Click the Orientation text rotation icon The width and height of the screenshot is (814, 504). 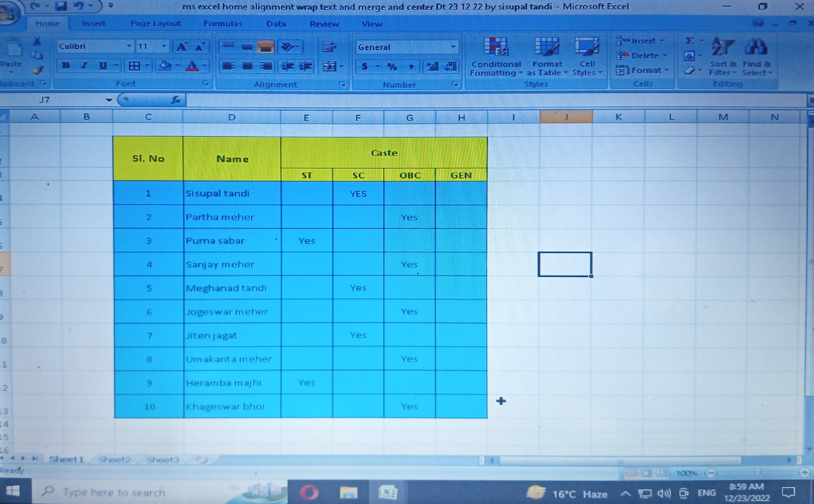(x=287, y=47)
